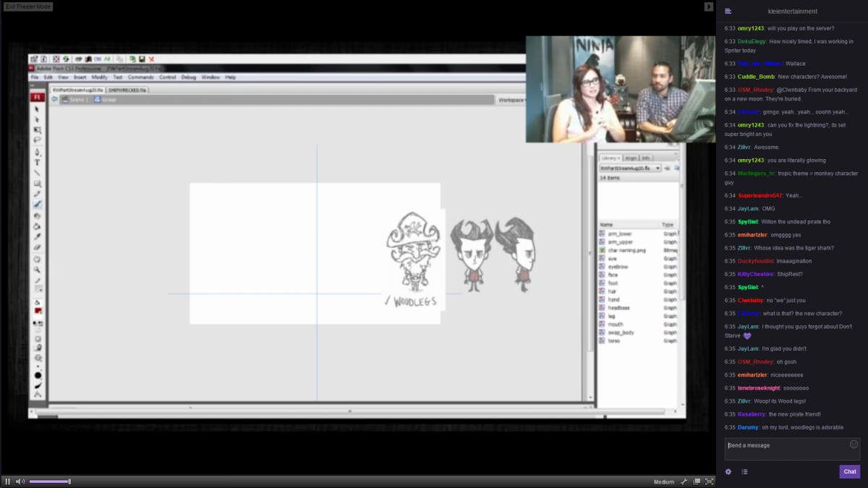Pause the stream video

tap(7, 481)
